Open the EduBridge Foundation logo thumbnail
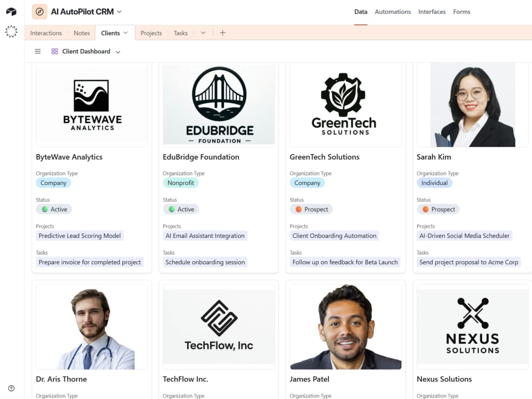 [x=219, y=105]
